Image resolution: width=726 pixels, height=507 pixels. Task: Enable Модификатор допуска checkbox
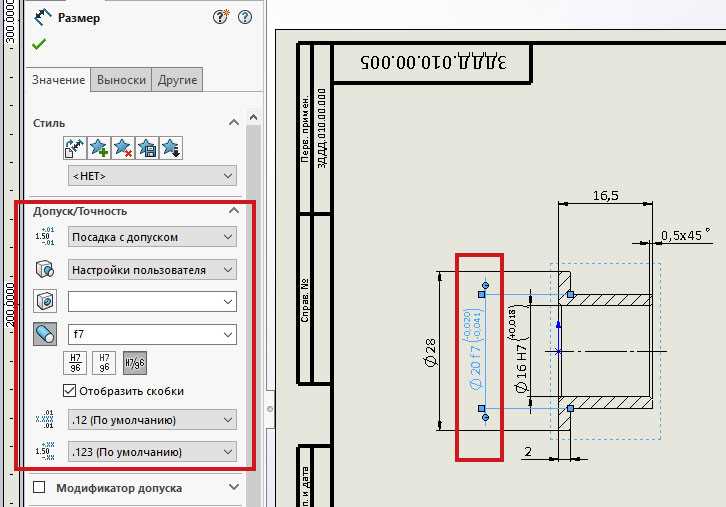[x=39, y=488]
